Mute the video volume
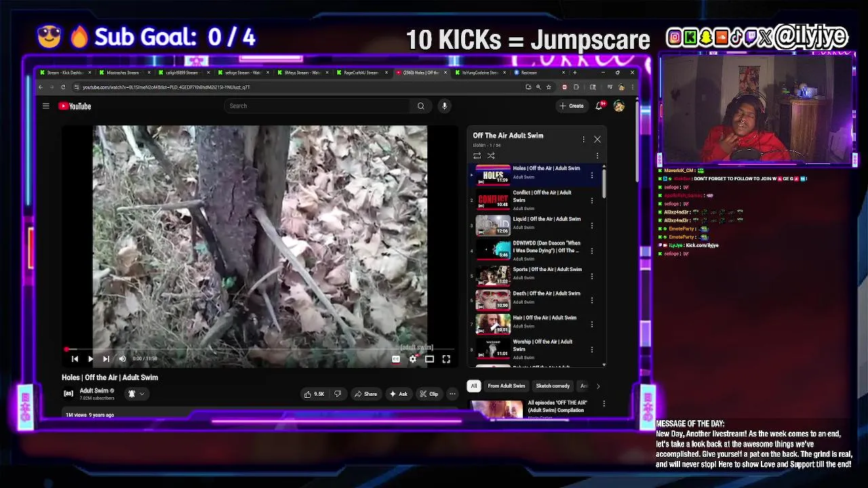Viewport: 868px width, 488px height. pyautogui.click(x=122, y=359)
